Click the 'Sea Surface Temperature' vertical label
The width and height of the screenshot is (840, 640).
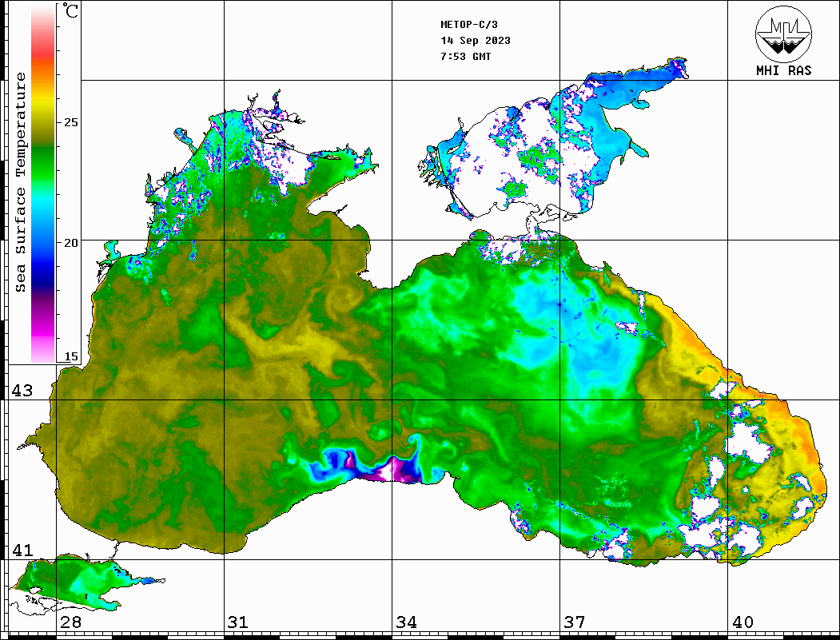[x=20, y=182]
